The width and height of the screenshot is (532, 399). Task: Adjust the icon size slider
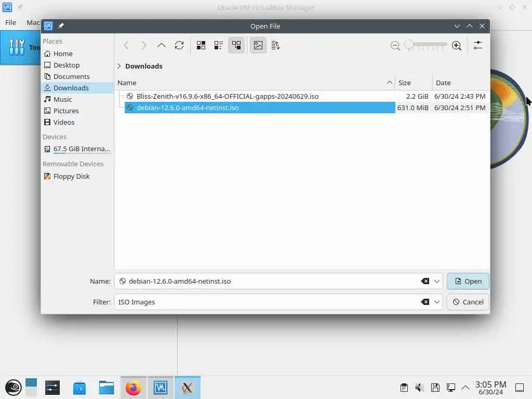[x=426, y=45]
